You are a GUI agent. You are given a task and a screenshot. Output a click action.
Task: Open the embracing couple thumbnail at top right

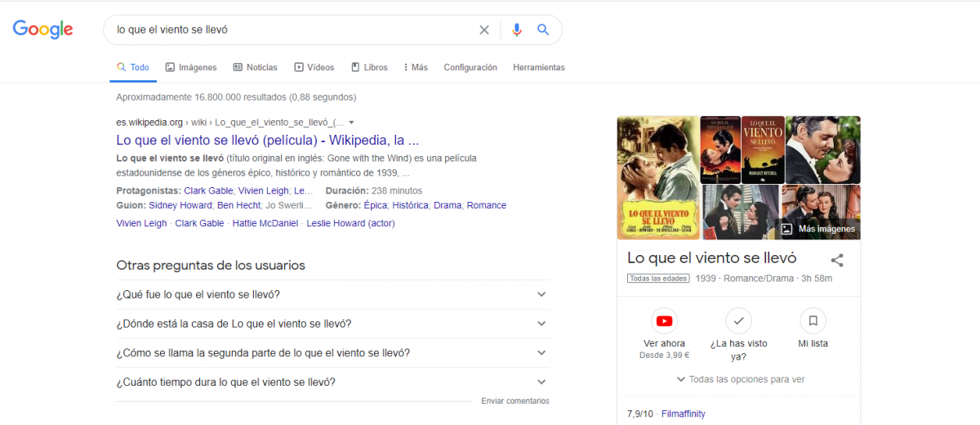point(823,150)
